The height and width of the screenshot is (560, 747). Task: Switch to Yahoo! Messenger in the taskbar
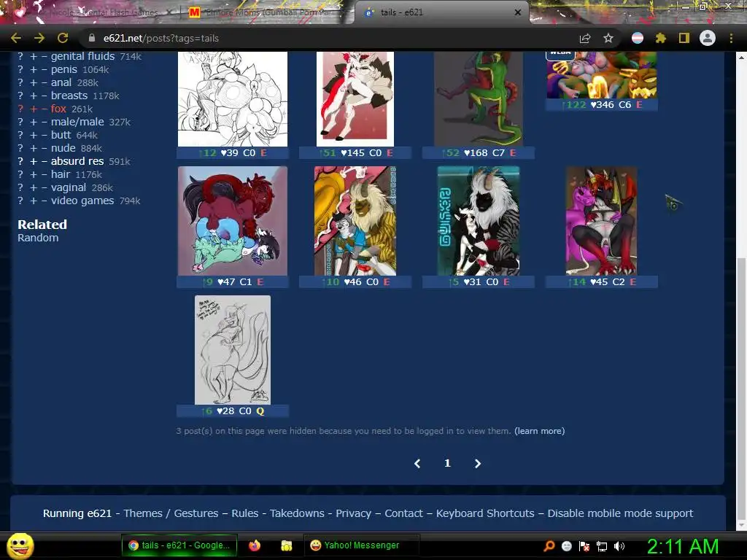point(361,545)
